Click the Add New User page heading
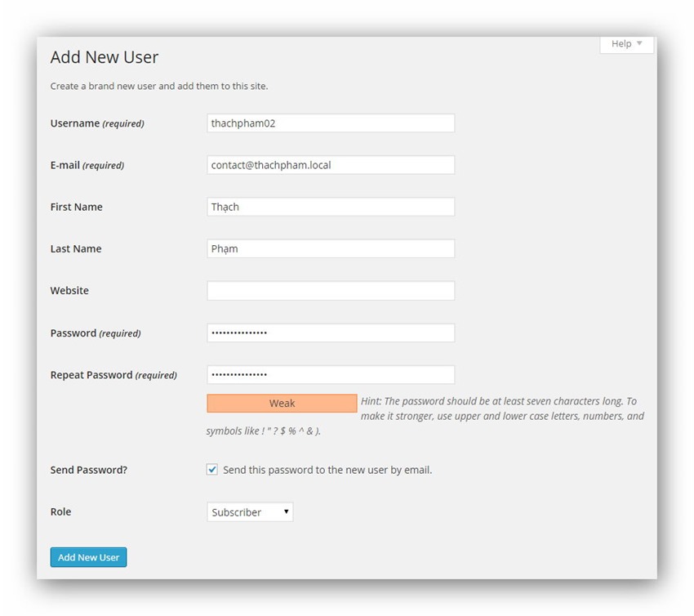This screenshot has height=616, width=694. pos(105,57)
